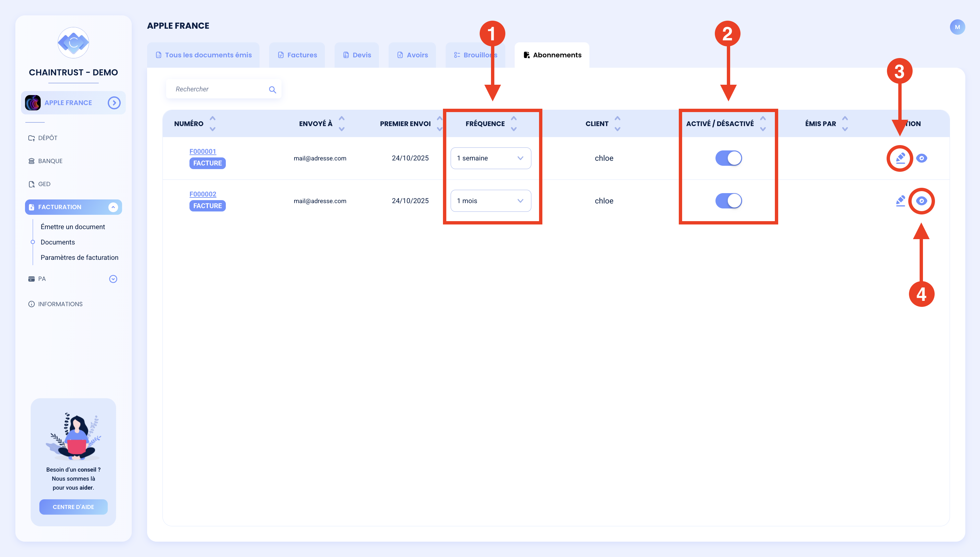Toggle subscription F000001 active switch
The height and width of the screenshot is (557, 980).
[x=728, y=158]
